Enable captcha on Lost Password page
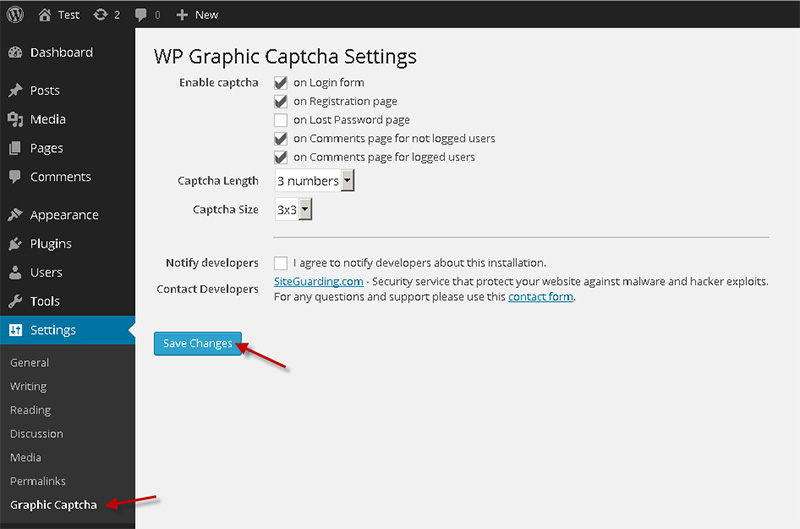This screenshot has height=529, width=800. (281, 120)
